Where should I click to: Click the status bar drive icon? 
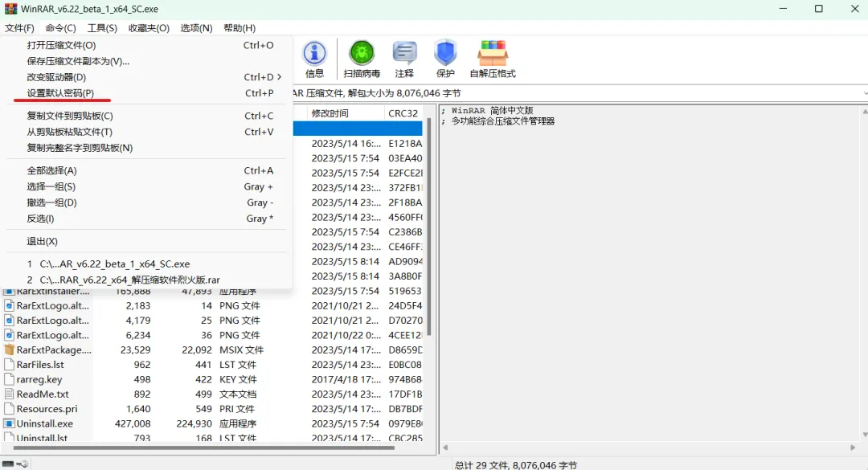point(8,464)
